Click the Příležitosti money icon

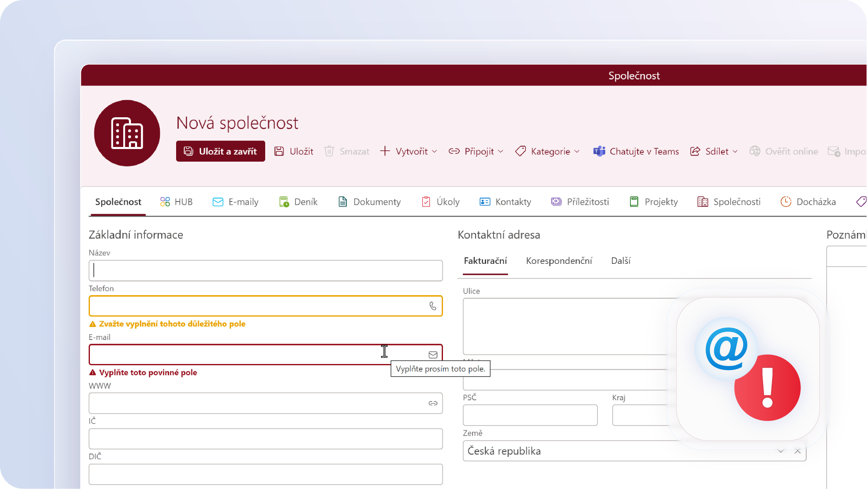click(x=556, y=202)
